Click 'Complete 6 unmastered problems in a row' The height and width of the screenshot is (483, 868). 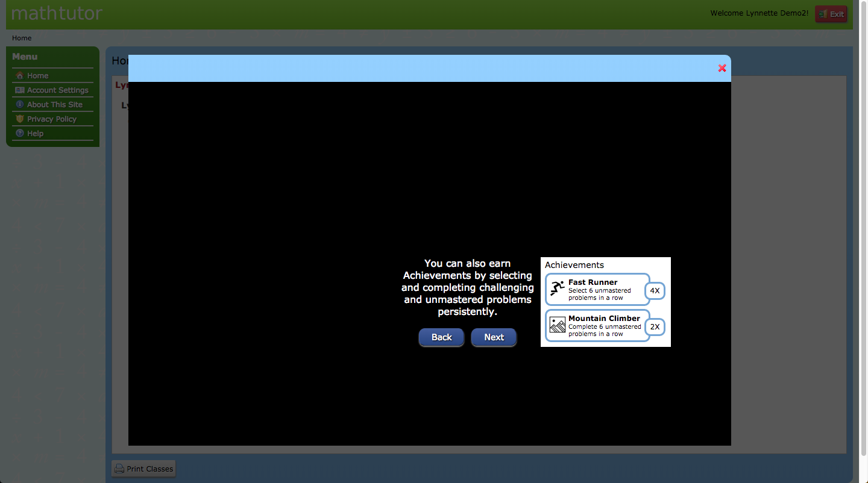(605, 330)
